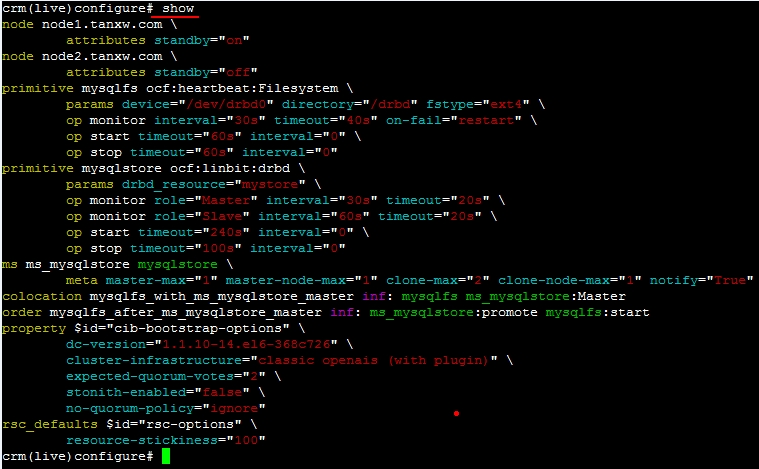Screen dimensions: 759x469
Task: Click the expected-quorum-votes="2" property
Action: (x=166, y=376)
